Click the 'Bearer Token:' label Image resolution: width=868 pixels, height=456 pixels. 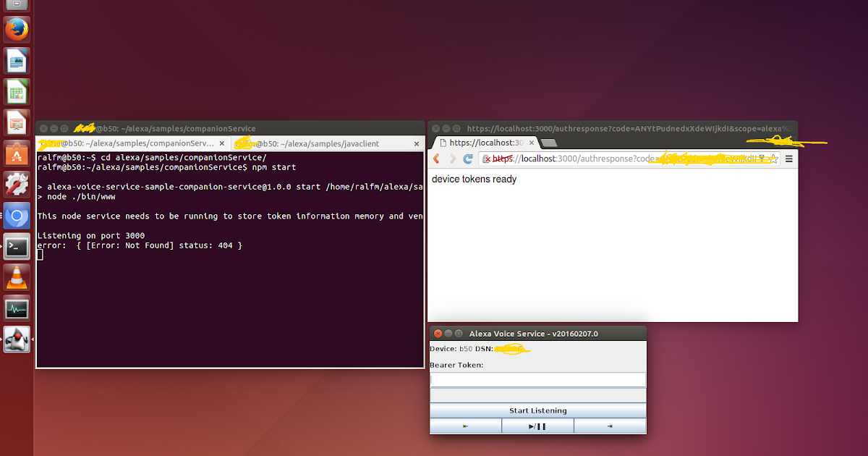pos(456,365)
